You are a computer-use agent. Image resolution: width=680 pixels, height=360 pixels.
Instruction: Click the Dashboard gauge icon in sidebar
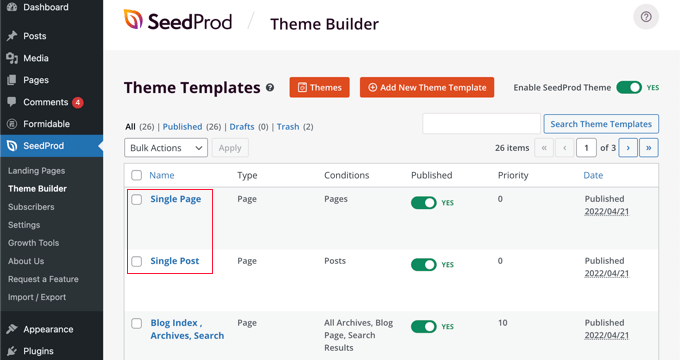click(12, 7)
